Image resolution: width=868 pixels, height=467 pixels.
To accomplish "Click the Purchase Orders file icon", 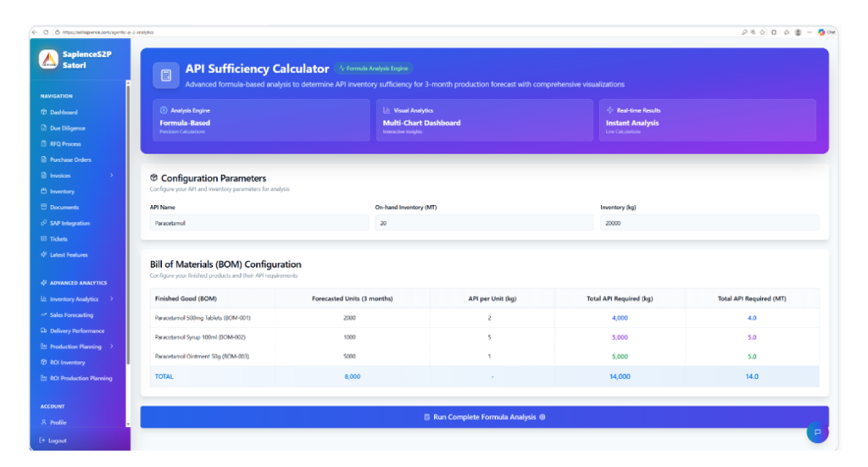I will click(44, 159).
